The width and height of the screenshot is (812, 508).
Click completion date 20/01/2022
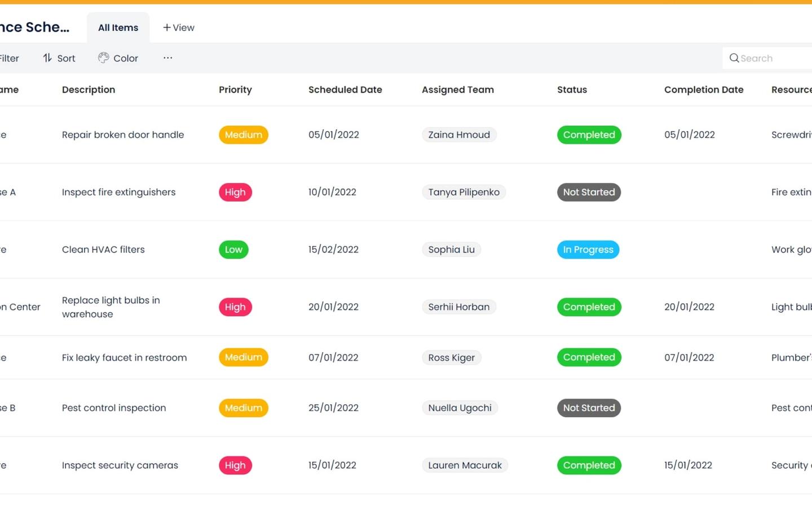pyautogui.click(x=689, y=307)
